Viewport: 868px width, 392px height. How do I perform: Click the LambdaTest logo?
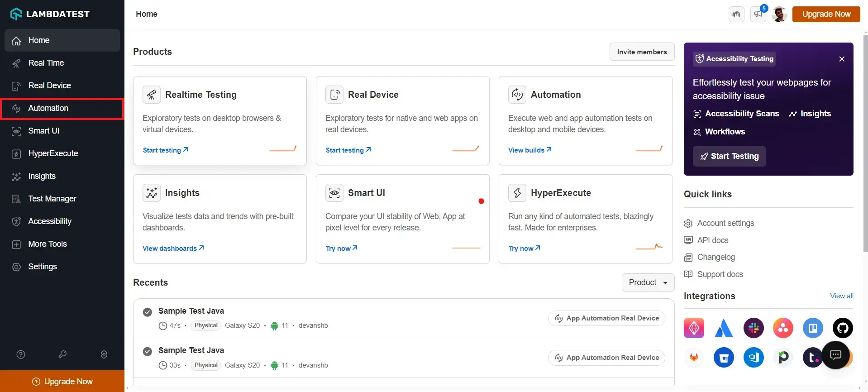[x=50, y=14]
